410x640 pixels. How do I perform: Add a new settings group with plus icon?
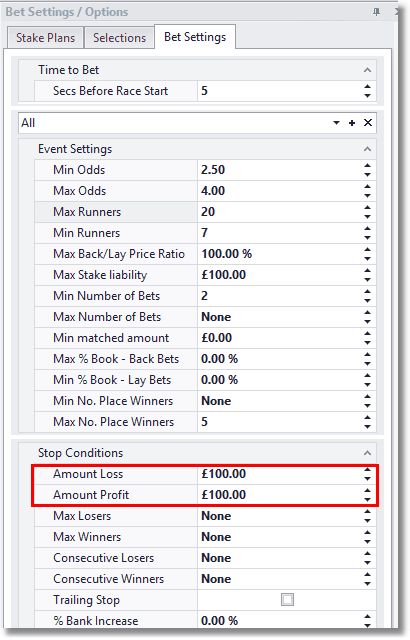tap(352, 123)
